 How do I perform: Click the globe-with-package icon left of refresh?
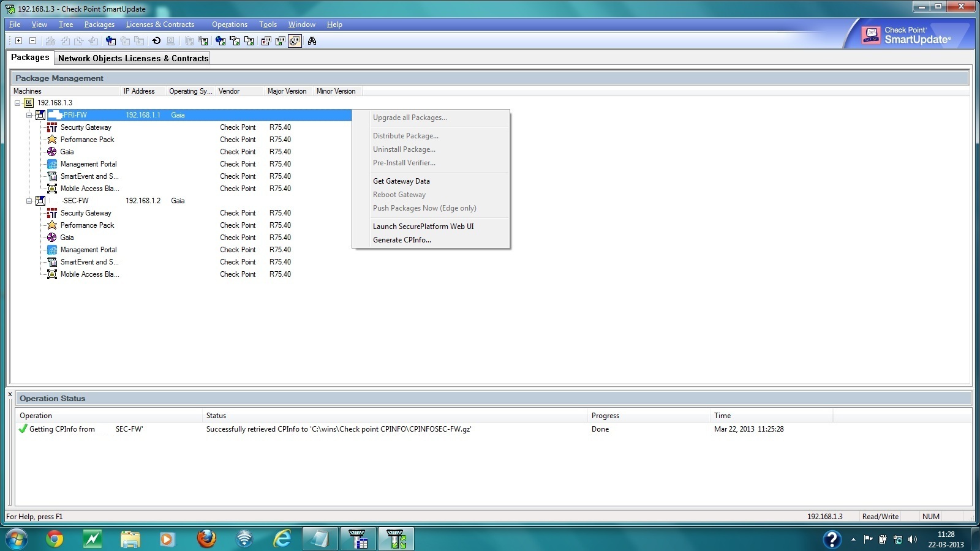pyautogui.click(x=111, y=41)
